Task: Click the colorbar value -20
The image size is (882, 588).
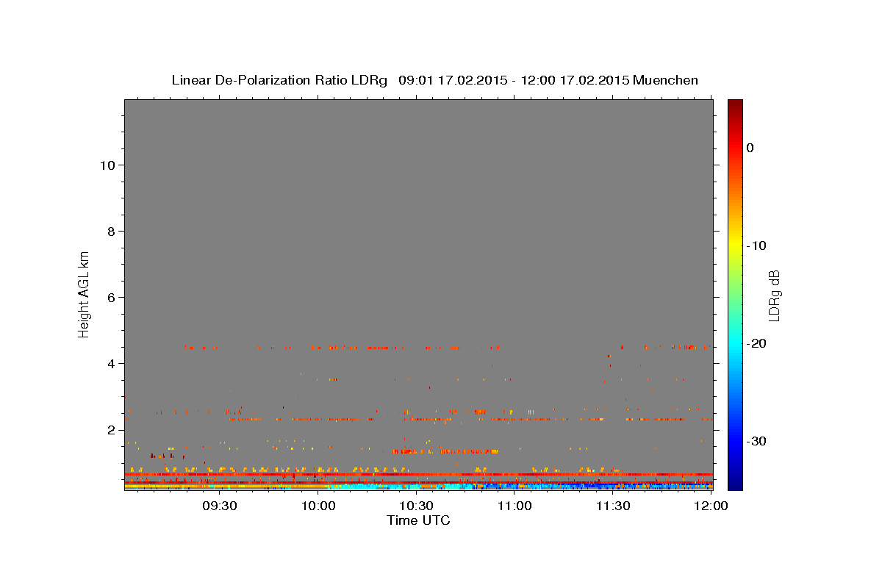Action: [756, 343]
